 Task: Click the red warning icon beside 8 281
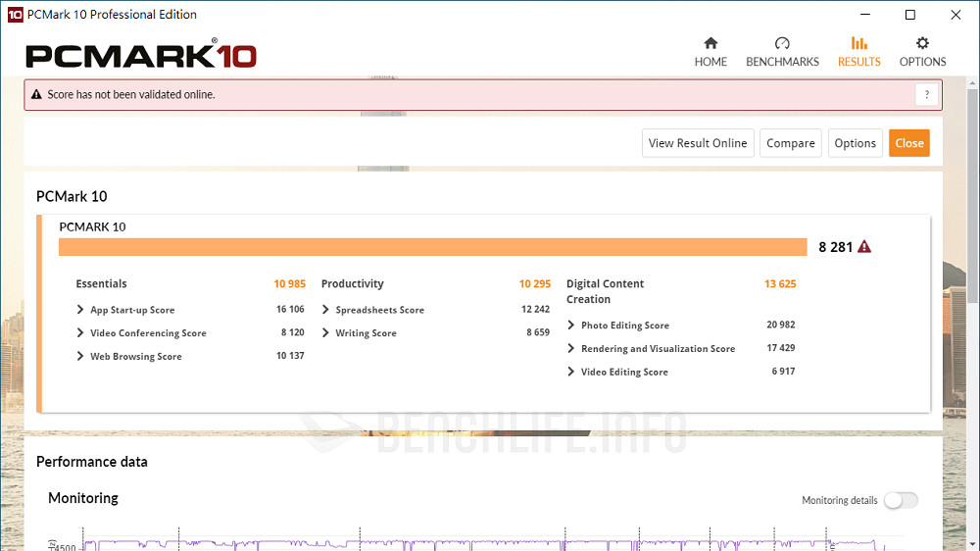(863, 246)
